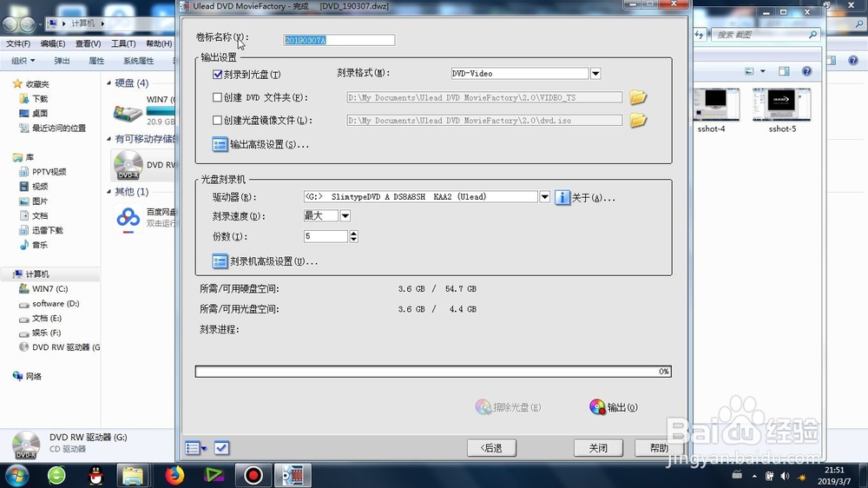868x488 pixels.
Task: Select 网络 in Explorer sidebar
Action: tap(33, 376)
